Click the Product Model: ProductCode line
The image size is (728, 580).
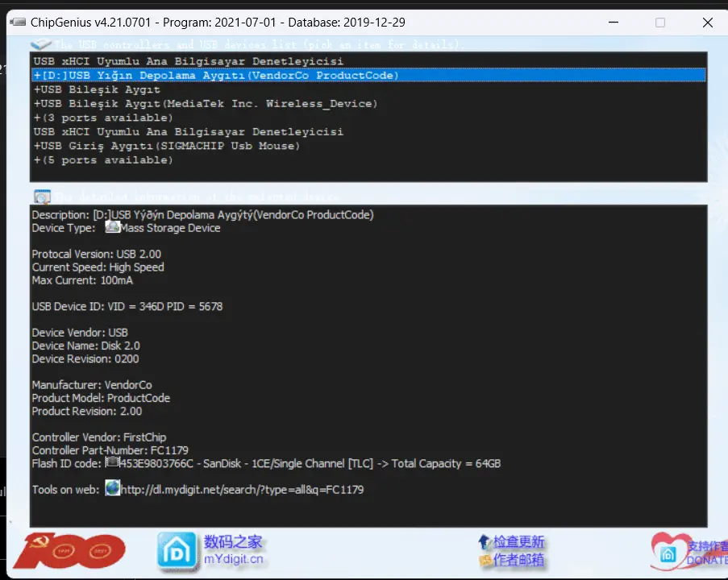[x=101, y=398]
